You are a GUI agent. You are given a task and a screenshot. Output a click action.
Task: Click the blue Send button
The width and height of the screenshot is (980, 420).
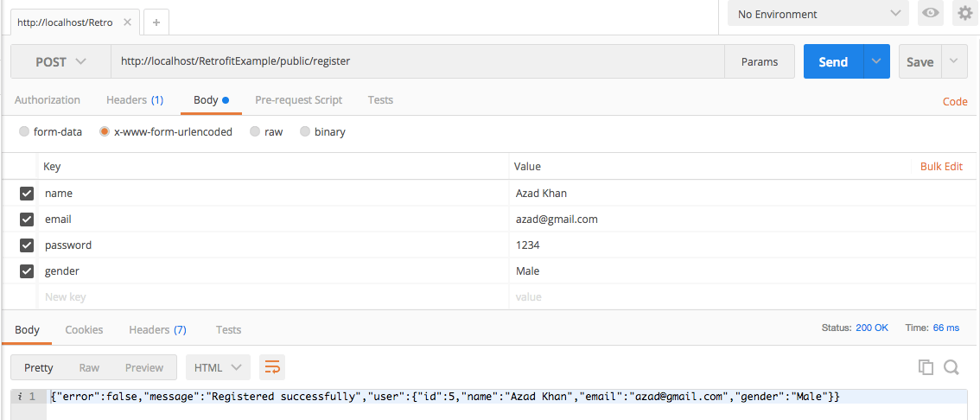pos(832,62)
